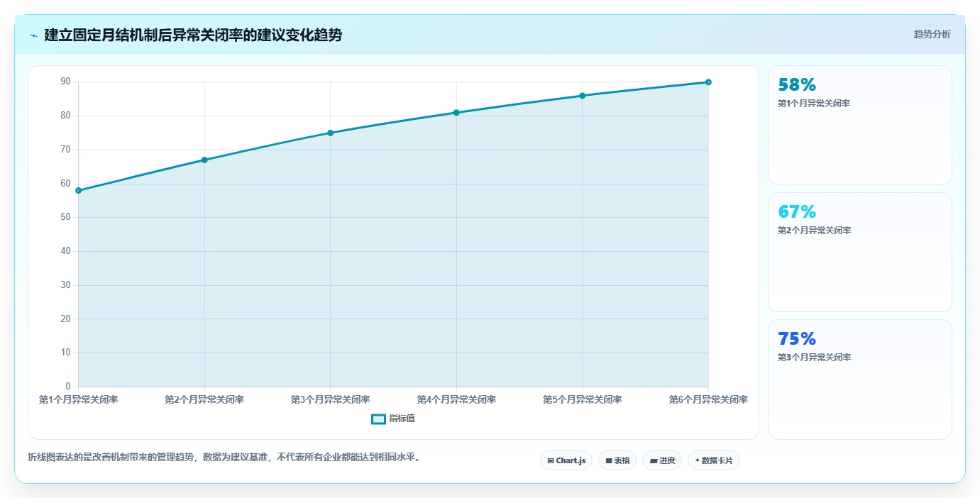Click the x-axis label 第3个月异常关闭率
Screen dimensions: 980x498
pos(331,400)
